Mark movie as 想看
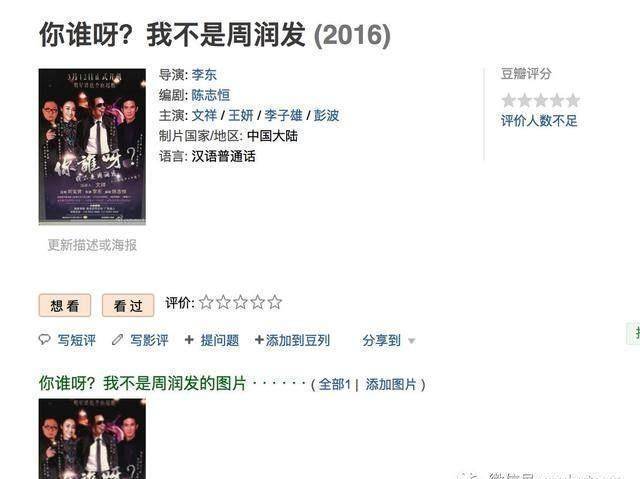The height and width of the screenshot is (479, 640). coord(65,305)
